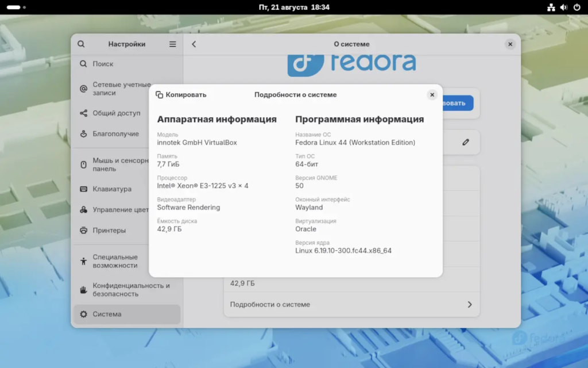Viewport: 588px width, 368px height.
Task: Click the Общий доступ share icon
Action: point(83,113)
